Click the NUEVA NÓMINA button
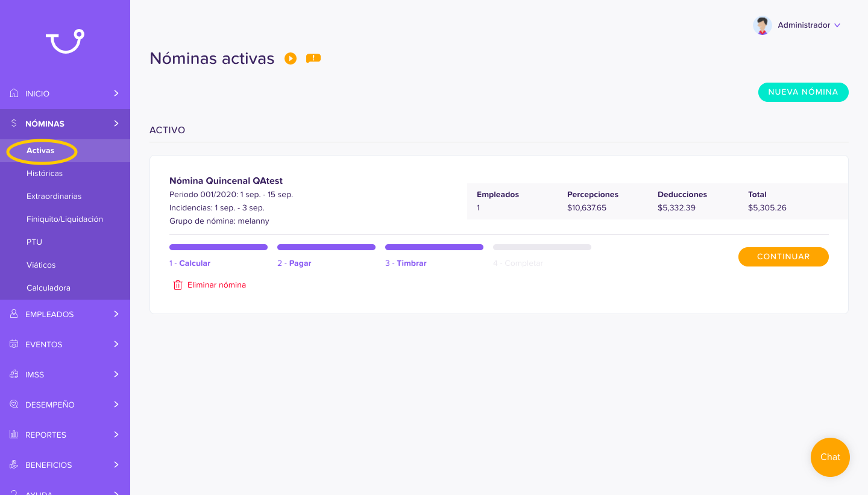This screenshot has width=868, height=495. pyautogui.click(x=803, y=92)
